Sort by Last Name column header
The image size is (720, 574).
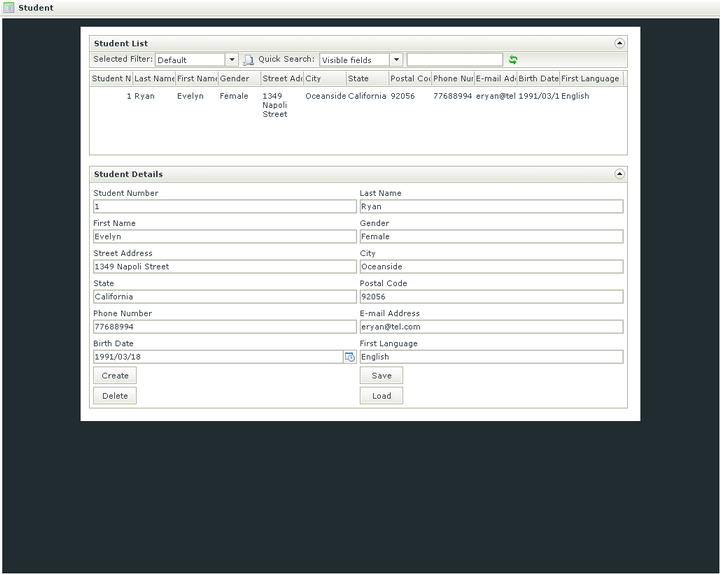(154, 79)
